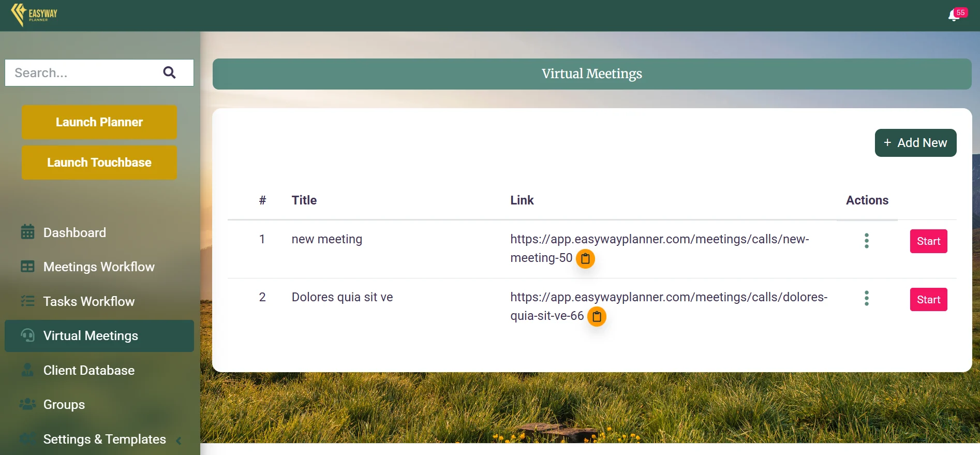The height and width of the screenshot is (455, 980).
Task: Click the notification bell icon
Action: (954, 16)
